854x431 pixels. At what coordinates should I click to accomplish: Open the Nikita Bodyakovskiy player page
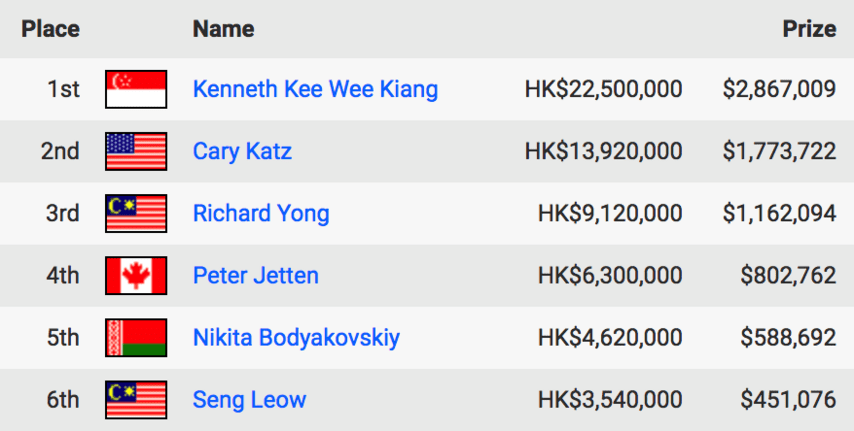coord(296,338)
